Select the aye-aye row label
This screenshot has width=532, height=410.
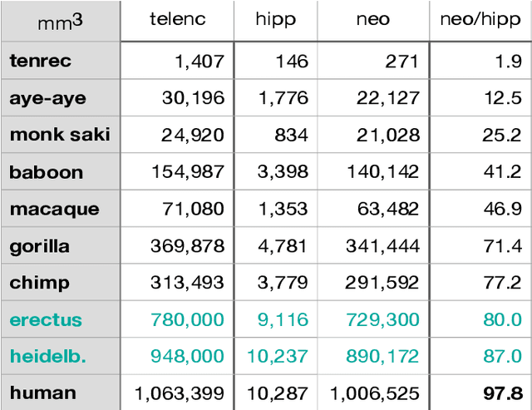47,98
